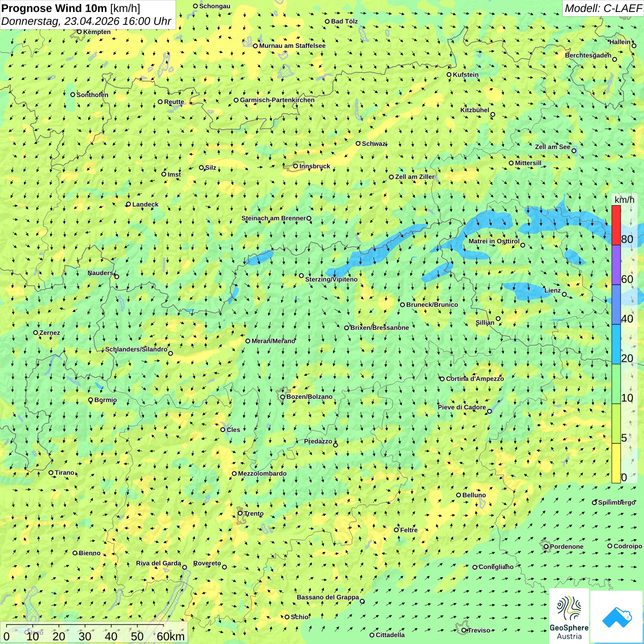Click the red 80 km/h legend color
This screenshot has width=644, height=644.
[616, 225]
